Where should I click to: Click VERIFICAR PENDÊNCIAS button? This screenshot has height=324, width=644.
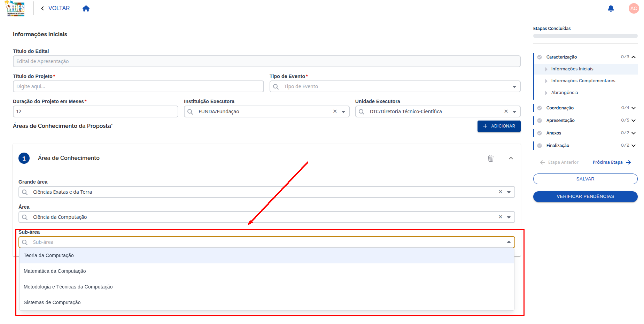[585, 196]
